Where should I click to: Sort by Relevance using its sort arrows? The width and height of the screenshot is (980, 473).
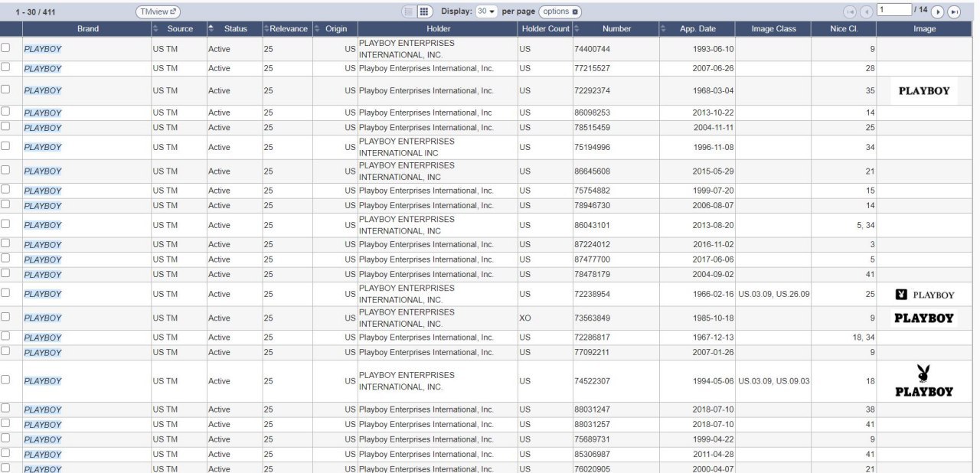(266, 28)
